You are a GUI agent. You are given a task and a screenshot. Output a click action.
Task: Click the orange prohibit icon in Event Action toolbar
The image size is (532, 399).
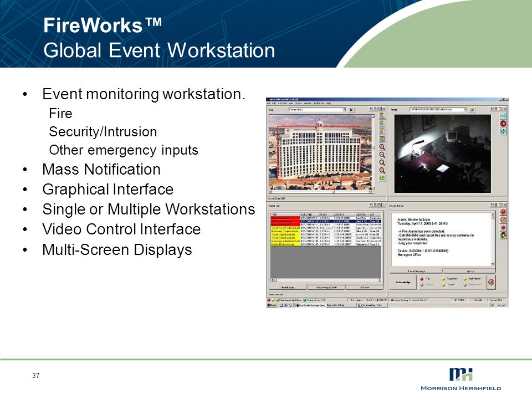tap(503, 220)
